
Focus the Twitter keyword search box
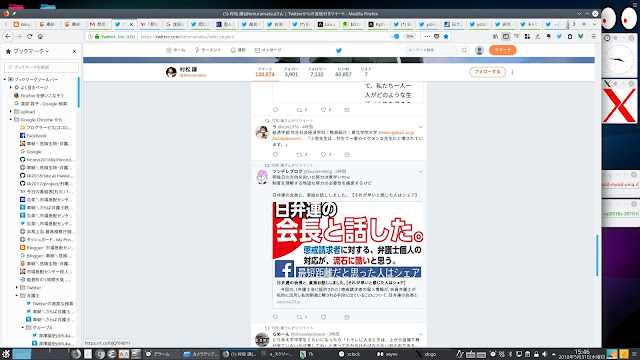click(436, 50)
